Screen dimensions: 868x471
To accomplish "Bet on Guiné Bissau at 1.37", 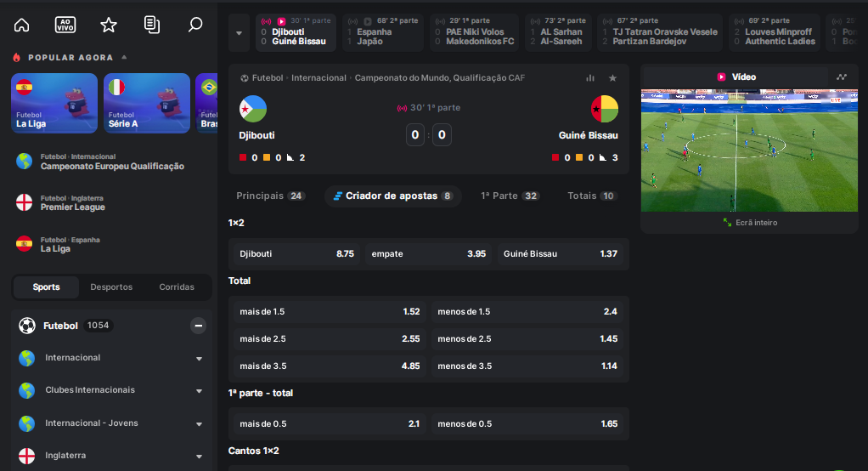I will 561,254.
